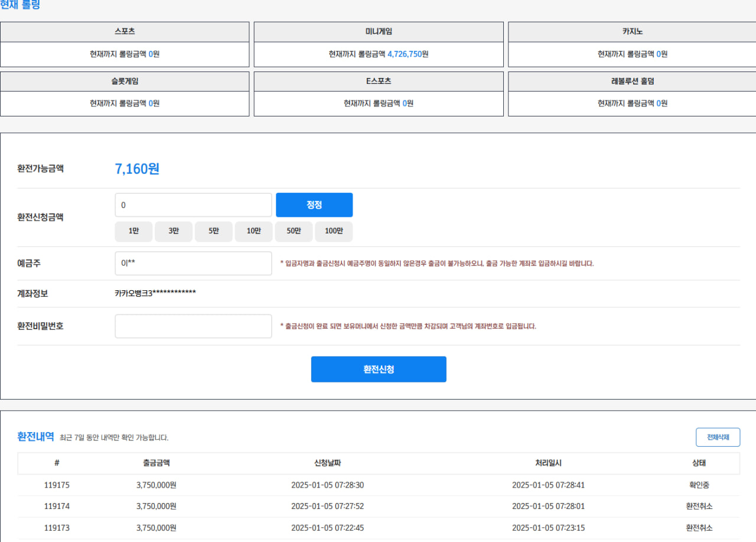Click the E스포츠 rolling panel header
Image resolution: width=756 pixels, height=542 pixels.
click(379, 82)
